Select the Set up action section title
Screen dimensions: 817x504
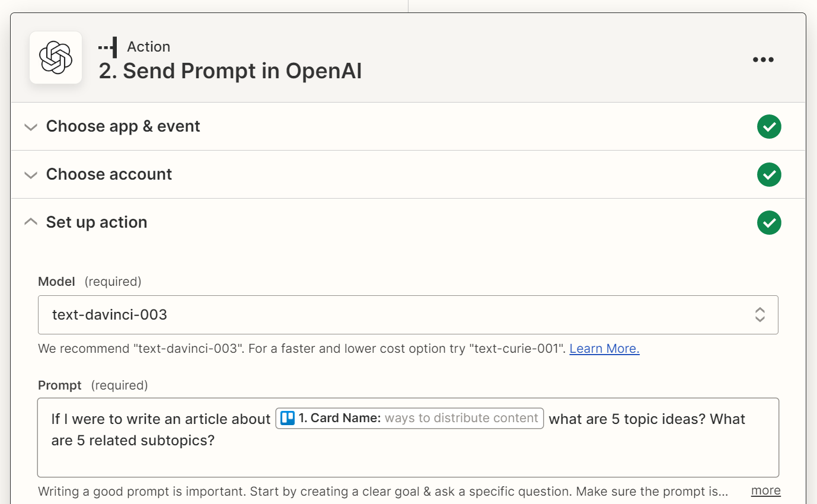(97, 222)
